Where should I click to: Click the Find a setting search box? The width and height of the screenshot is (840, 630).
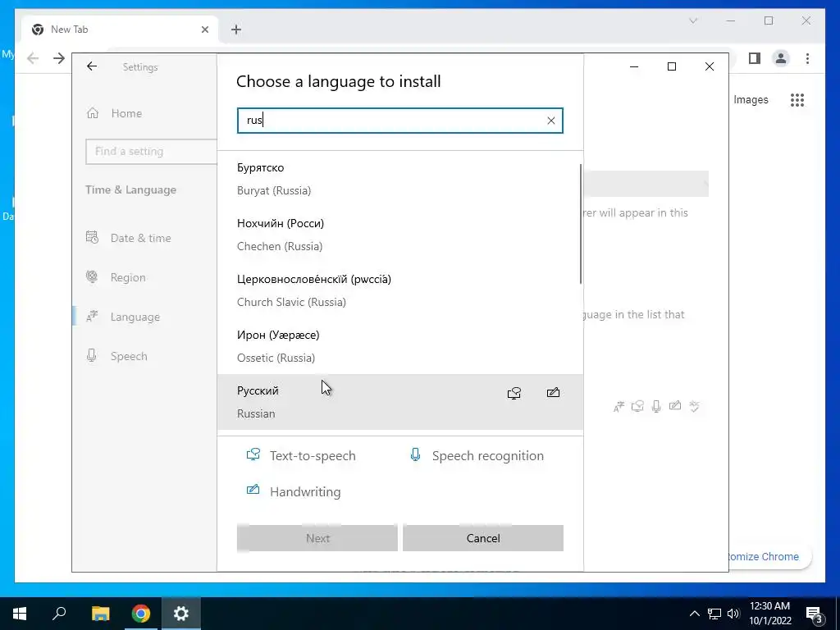click(151, 151)
